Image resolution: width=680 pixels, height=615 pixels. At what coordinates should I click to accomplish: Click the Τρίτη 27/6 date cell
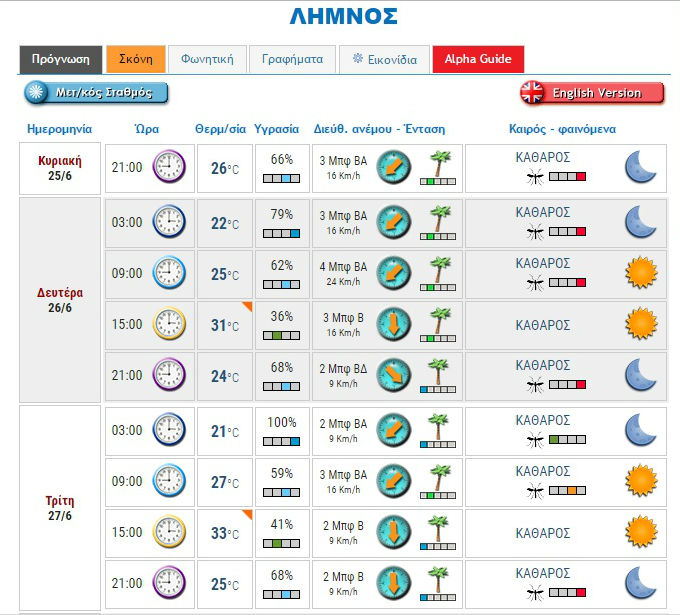pyautogui.click(x=60, y=508)
